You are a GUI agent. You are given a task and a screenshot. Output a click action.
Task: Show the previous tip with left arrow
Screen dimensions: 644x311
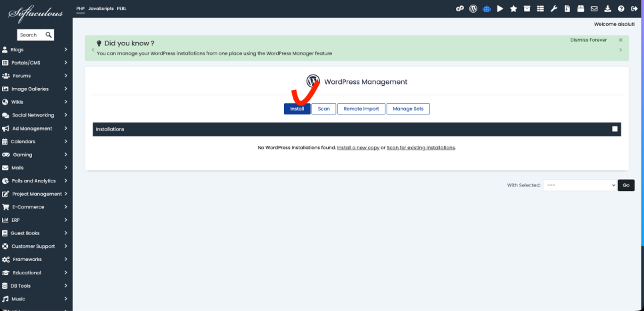pyautogui.click(x=93, y=50)
